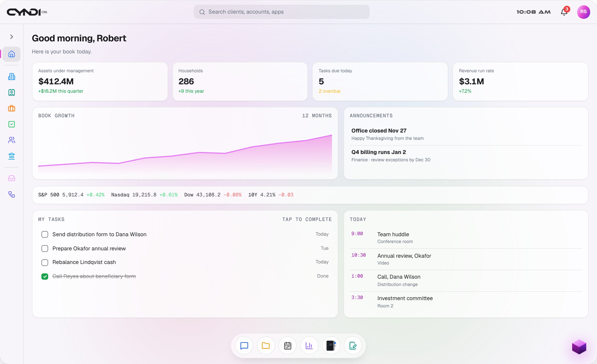
Task: Click the CYNDI OS logo
Action: pos(27,12)
